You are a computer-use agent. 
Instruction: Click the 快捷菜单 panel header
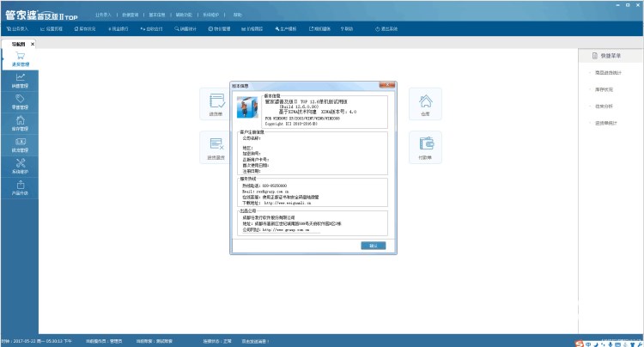pyautogui.click(x=611, y=56)
